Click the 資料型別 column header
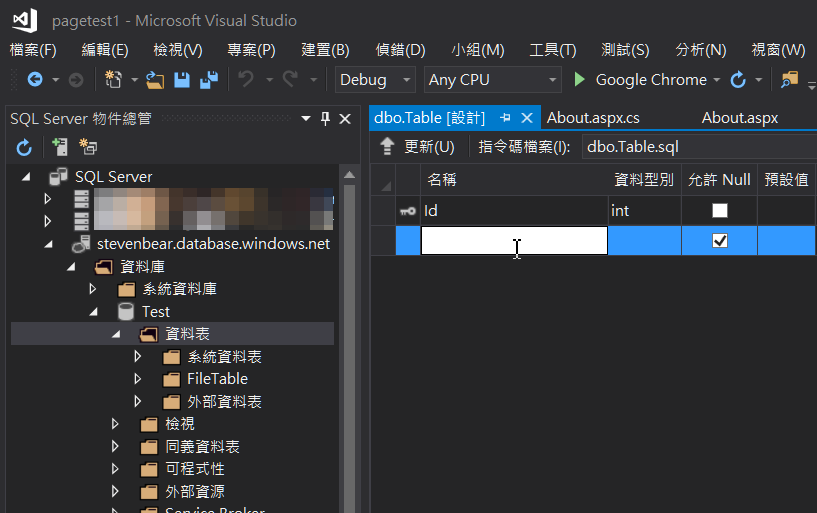817x513 pixels. (x=645, y=180)
